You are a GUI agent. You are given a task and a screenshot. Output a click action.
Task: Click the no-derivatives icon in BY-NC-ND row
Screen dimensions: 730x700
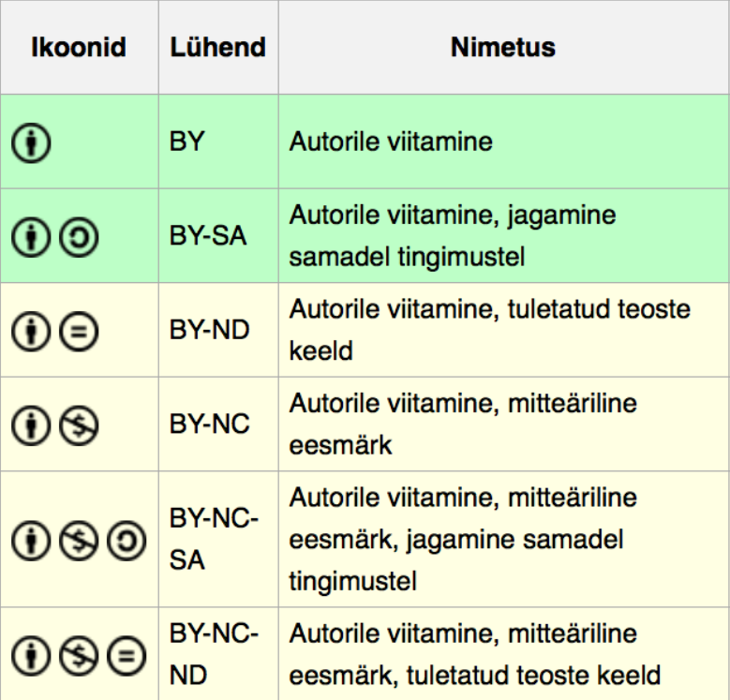[127, 656]
